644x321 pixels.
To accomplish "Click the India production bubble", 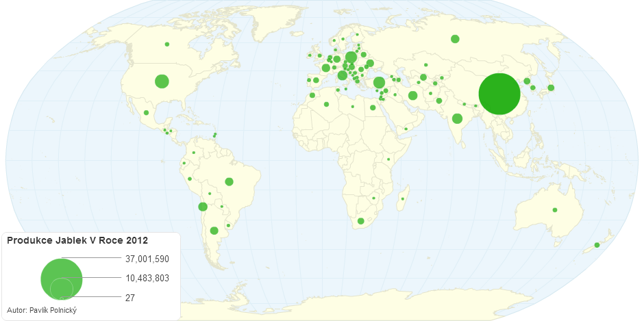I will 457,118.
